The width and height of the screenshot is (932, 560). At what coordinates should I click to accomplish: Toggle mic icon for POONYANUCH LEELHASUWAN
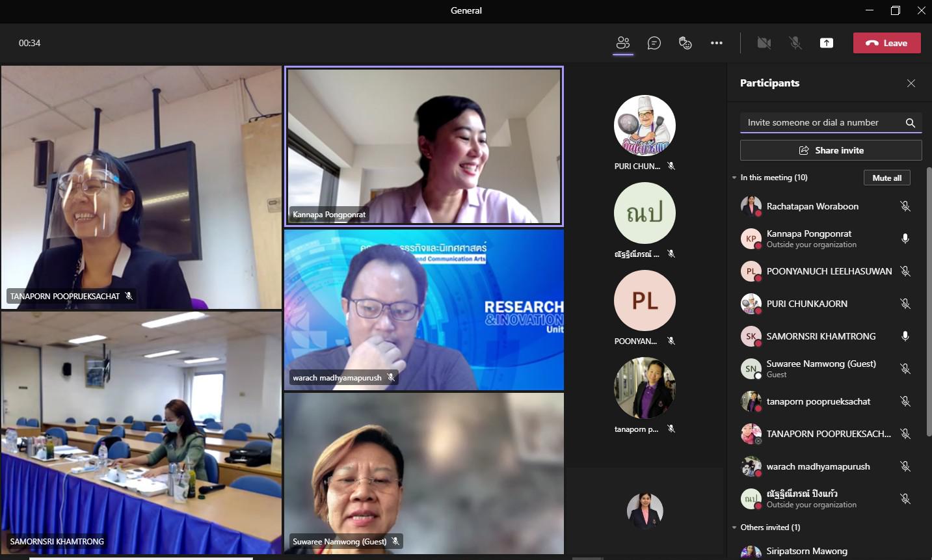coord(905,271)
